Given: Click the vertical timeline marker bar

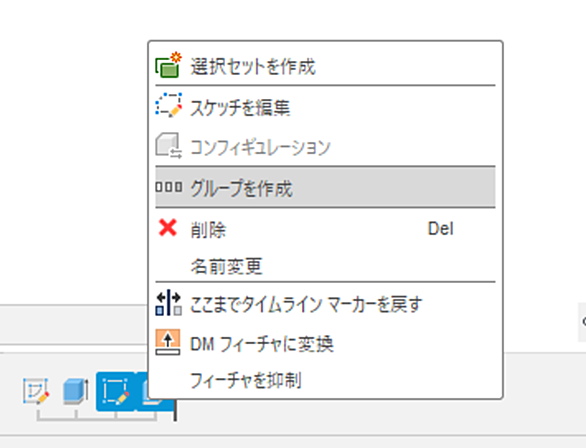Looking at the screenshot, I should [175, 410].
